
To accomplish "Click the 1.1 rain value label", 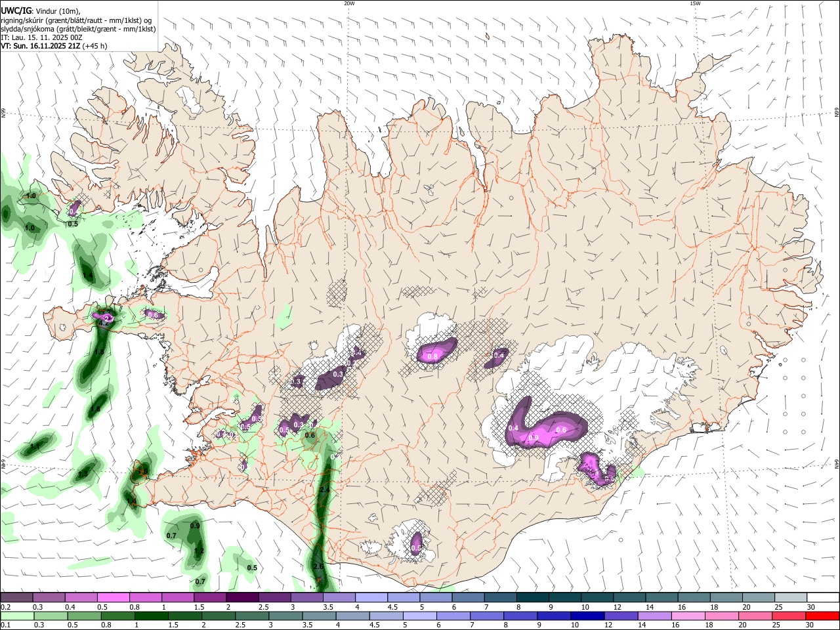I will (x=35, y=446).
